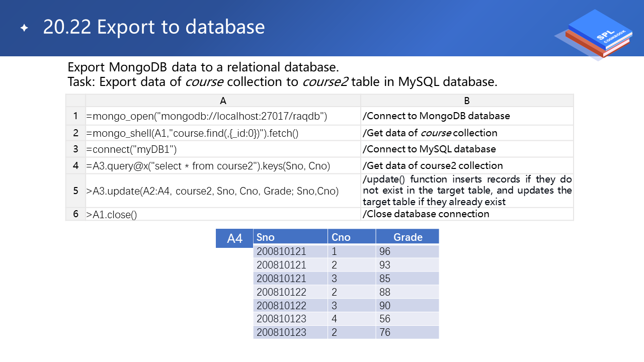Select the result row with Grade 56
The width and height of the screenshot is (644, 362).
pyautogui.click(x=346, y=319)
